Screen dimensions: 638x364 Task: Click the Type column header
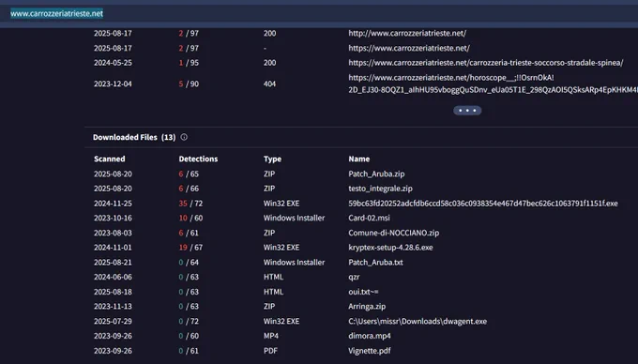point(272,159)
